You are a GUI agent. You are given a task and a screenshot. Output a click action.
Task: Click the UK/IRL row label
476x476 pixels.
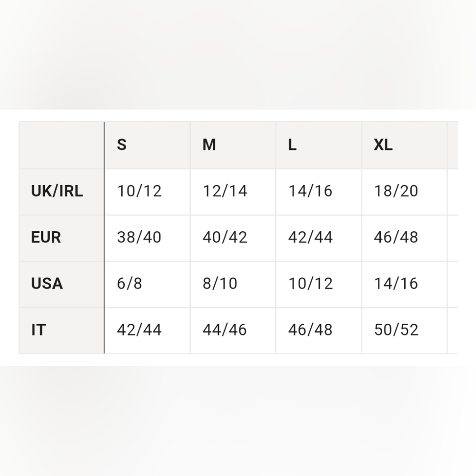[x=61, y=192]
